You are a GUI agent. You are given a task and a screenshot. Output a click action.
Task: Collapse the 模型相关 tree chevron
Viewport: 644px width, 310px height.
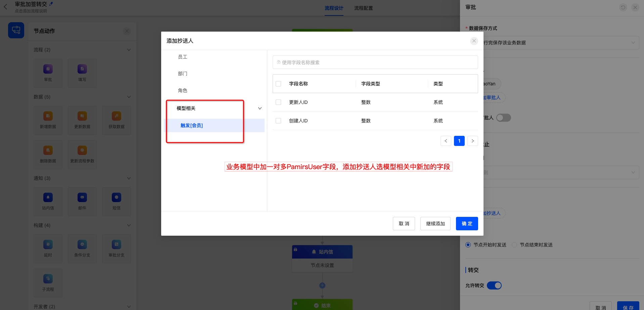[260, 108]
